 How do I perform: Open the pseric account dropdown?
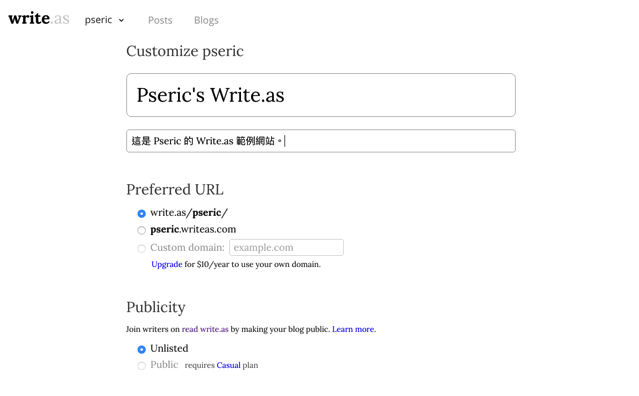pos(104,20)
